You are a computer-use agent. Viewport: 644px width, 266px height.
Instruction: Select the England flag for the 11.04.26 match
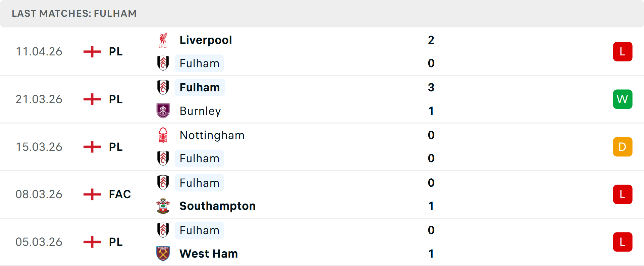coord(92,51)
